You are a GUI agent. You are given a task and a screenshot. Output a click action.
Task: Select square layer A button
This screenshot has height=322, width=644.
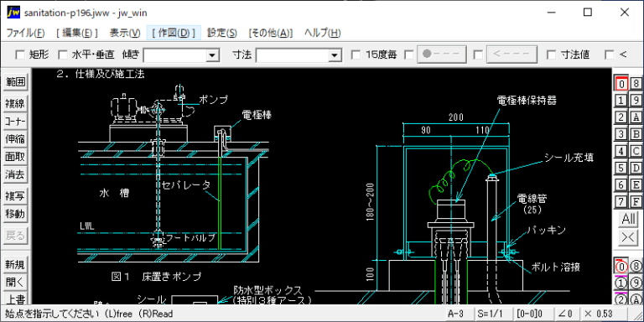tap(636, 117)
